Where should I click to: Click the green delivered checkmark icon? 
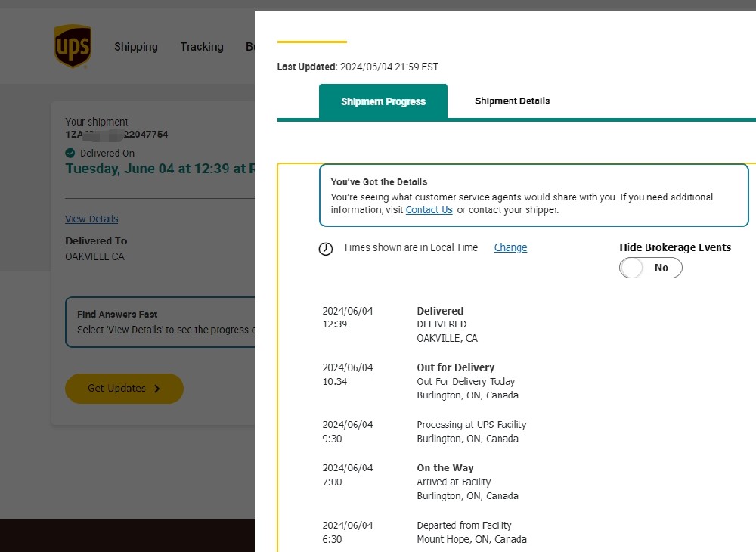[70, 153]
